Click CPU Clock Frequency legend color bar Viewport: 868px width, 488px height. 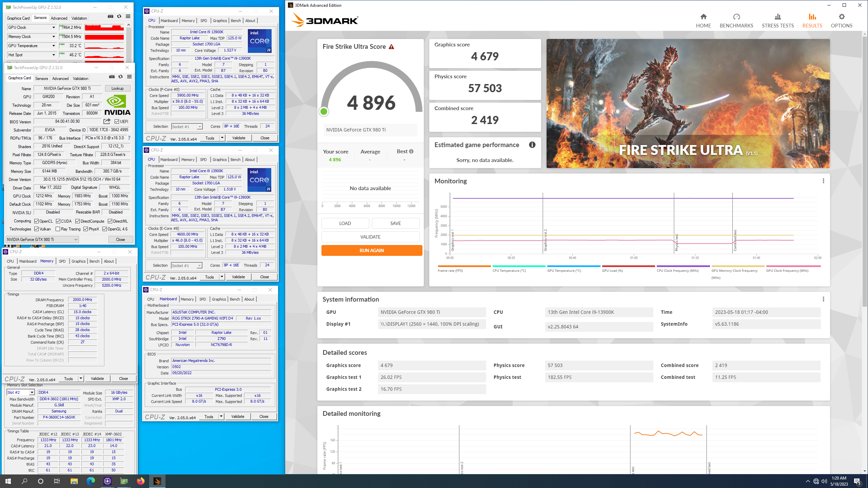pyautogui.click(x=683, y=266)
